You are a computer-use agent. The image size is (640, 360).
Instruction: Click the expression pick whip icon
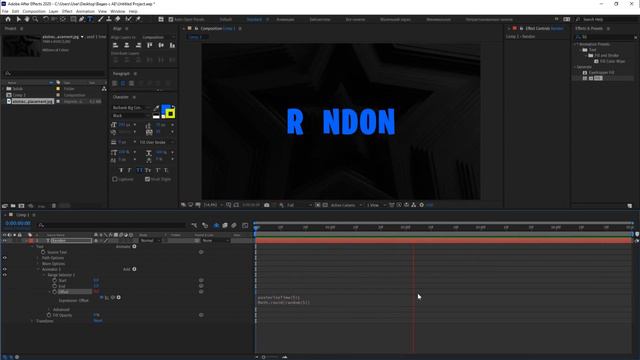click(113, 298)
